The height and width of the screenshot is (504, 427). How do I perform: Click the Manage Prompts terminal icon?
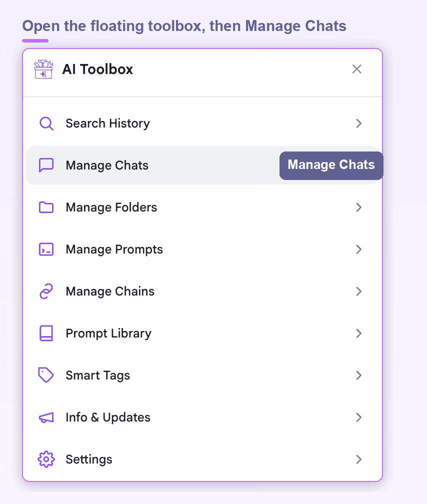click(x=46, y=249)
